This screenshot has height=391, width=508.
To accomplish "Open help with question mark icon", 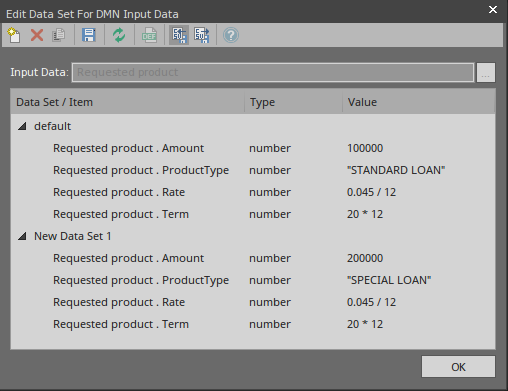I will tap(231, 35).
